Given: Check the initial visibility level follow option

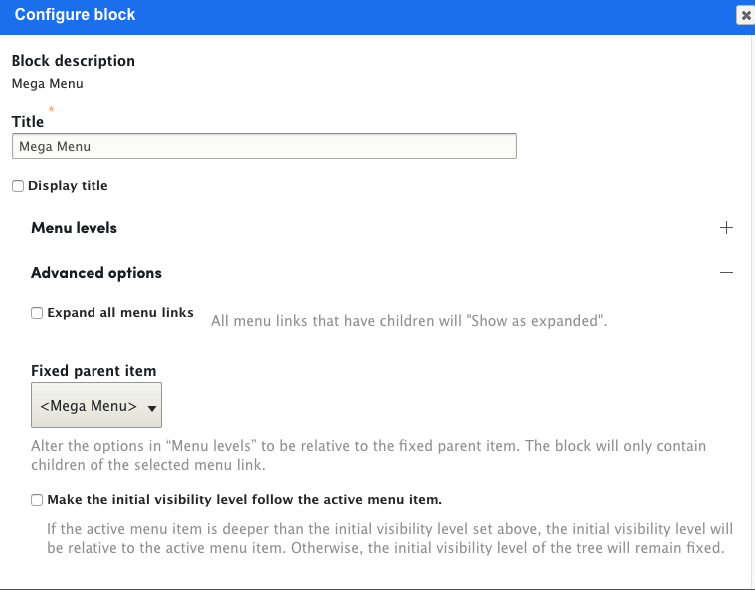Looking at the screenshot, I should [37, 499].
